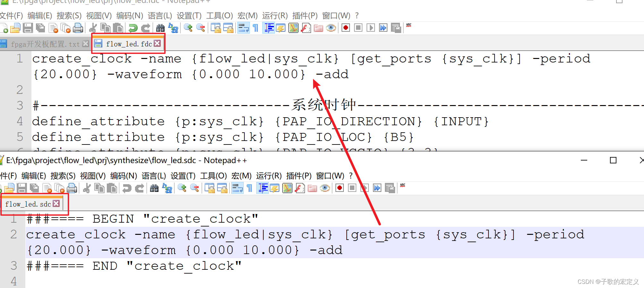This screenshot has height=288, width=644.
Task: Open file icon in flow_led.fdc window toolbar
Action: (15, 28)
